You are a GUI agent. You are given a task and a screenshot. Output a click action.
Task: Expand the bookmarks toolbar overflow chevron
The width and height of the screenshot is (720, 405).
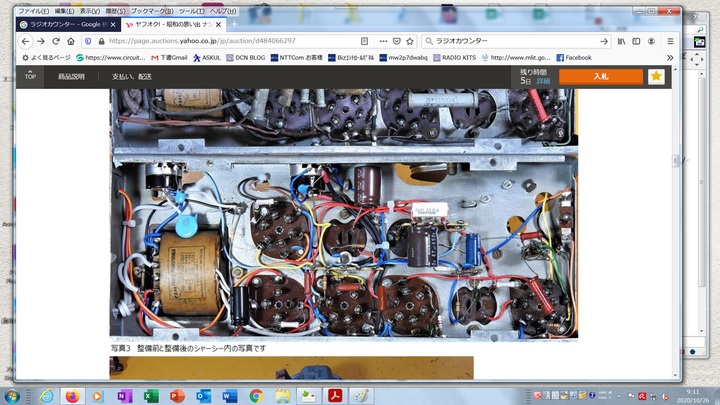tap(669, 58)
